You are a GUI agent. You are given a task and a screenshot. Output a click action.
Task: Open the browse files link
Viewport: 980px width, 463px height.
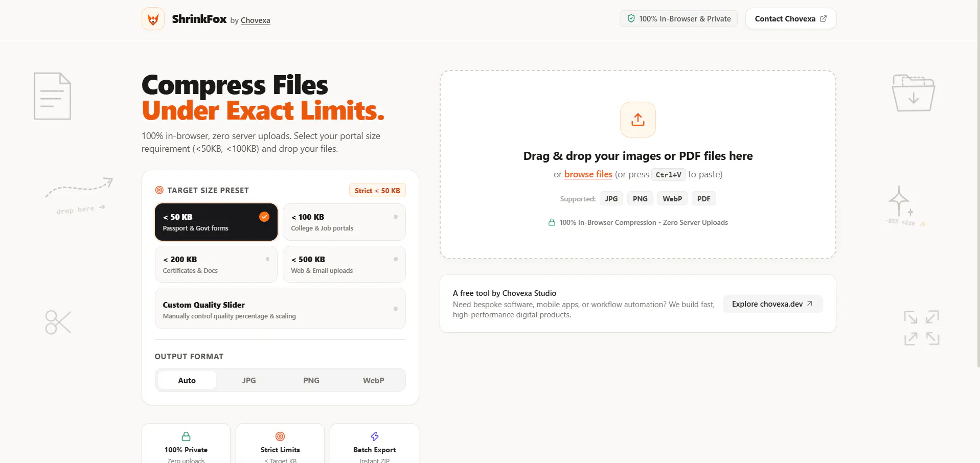[588, 174]
